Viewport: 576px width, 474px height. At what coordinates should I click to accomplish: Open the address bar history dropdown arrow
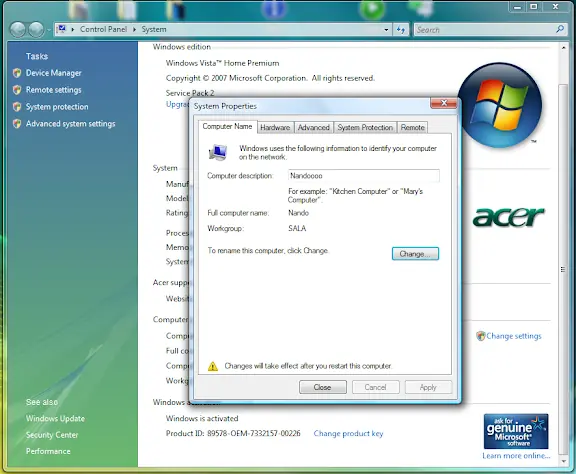[386, 29]
